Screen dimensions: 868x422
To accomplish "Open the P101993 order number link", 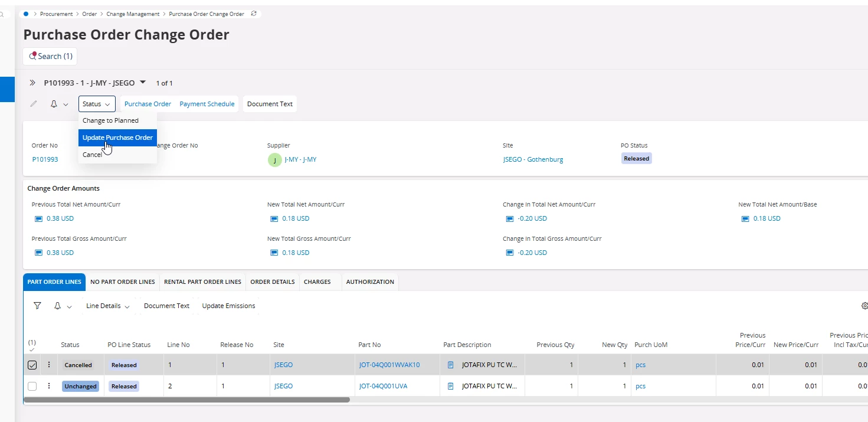I will coord(45,159).
